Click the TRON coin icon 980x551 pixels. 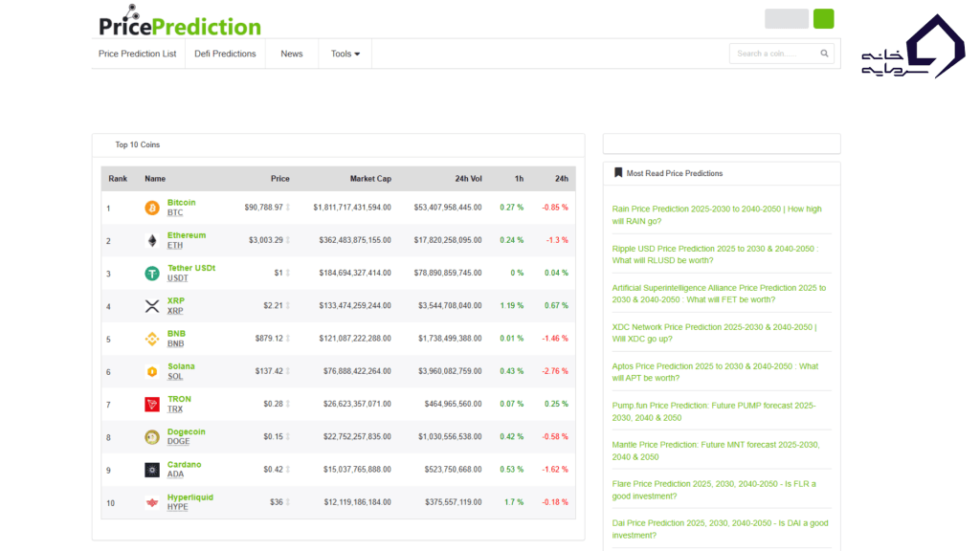point(150,404)
